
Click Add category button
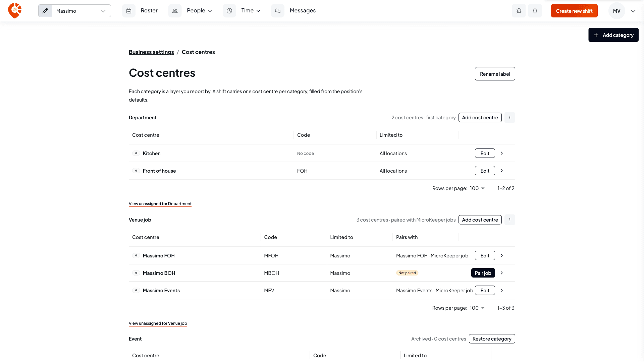[613, 35]
